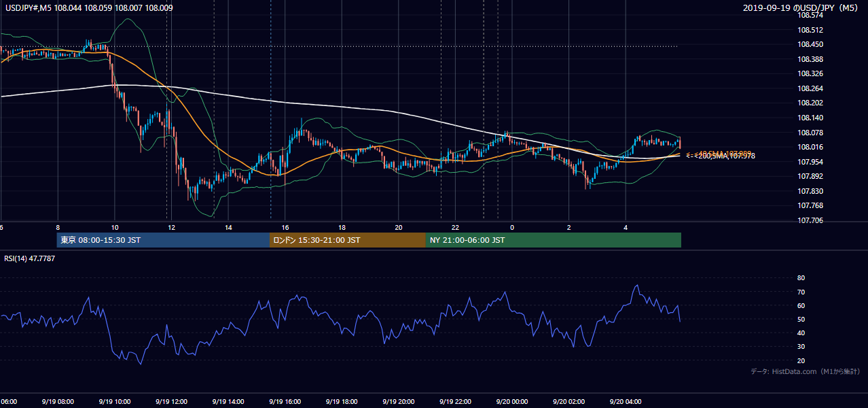The image size is (868, 408).
Task: Click the RSI axis value 40
Action: tap(801, 333)
